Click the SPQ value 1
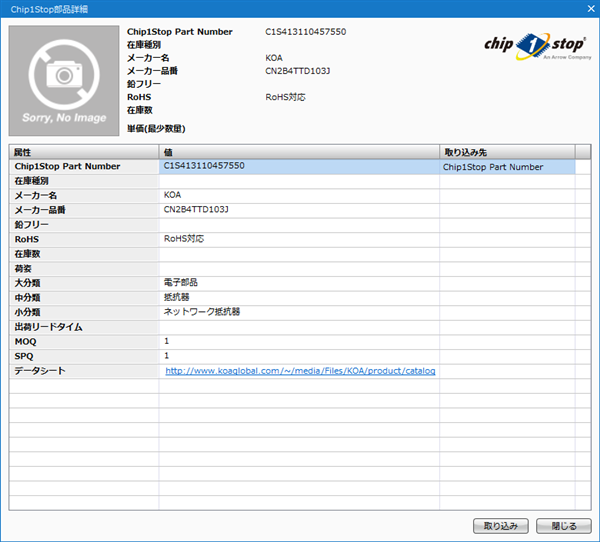600x542 pixels. 166,356
